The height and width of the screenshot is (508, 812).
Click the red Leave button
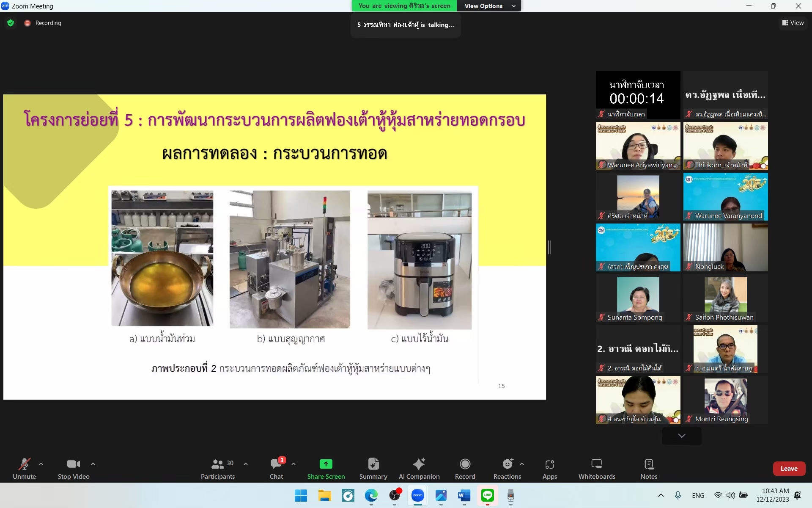pyautogui.click(x=789, y=468)
